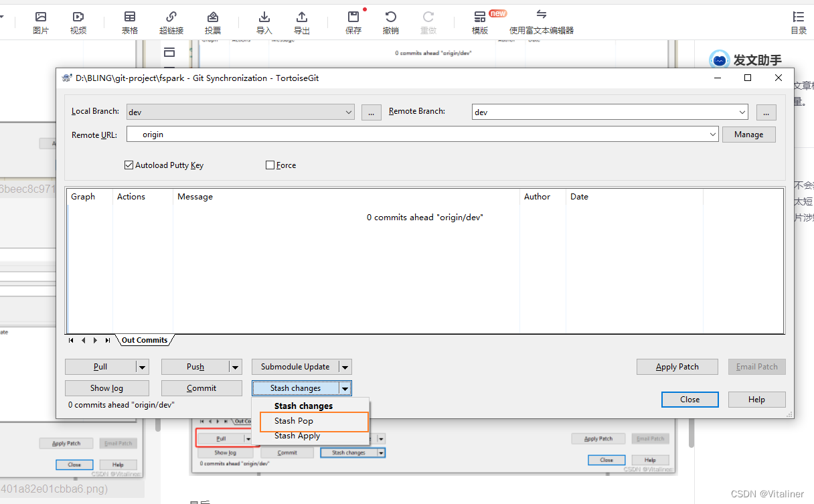Click the Pull button

[x=102, y=367]
